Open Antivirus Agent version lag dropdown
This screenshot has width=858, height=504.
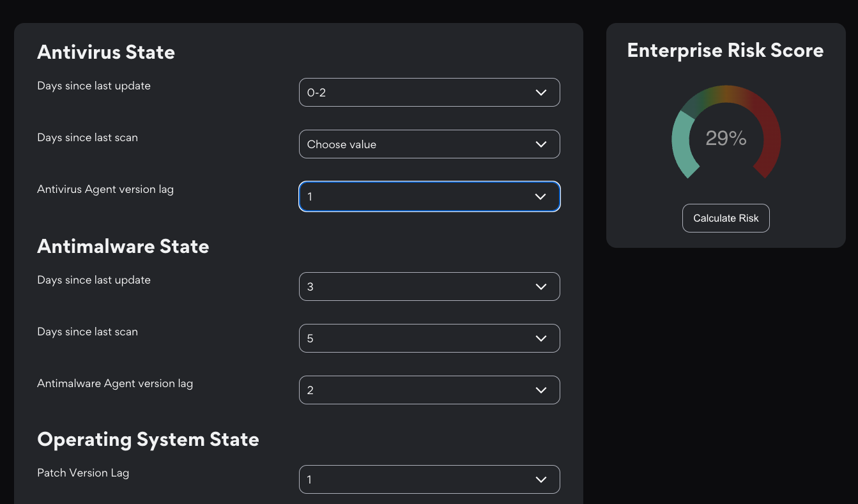(x=429, y=197)
